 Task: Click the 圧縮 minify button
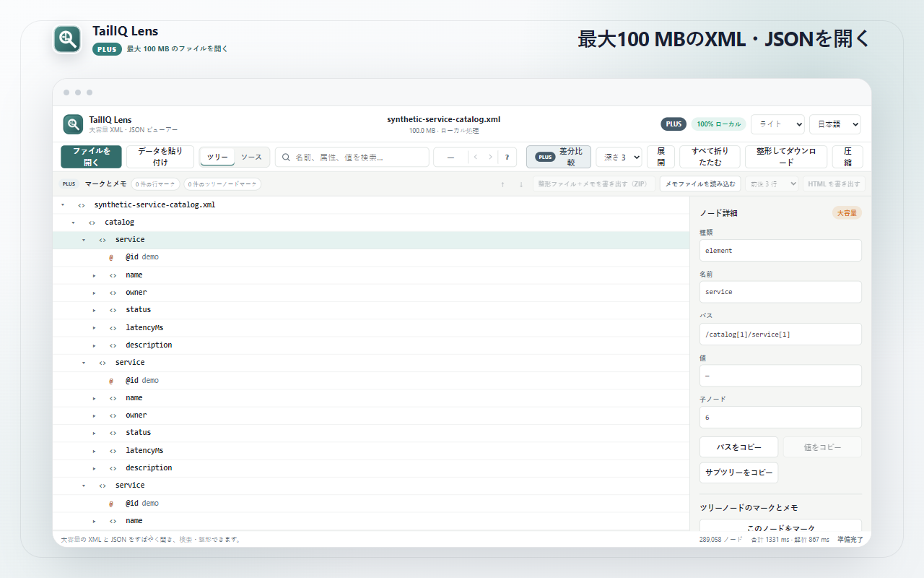847,157
